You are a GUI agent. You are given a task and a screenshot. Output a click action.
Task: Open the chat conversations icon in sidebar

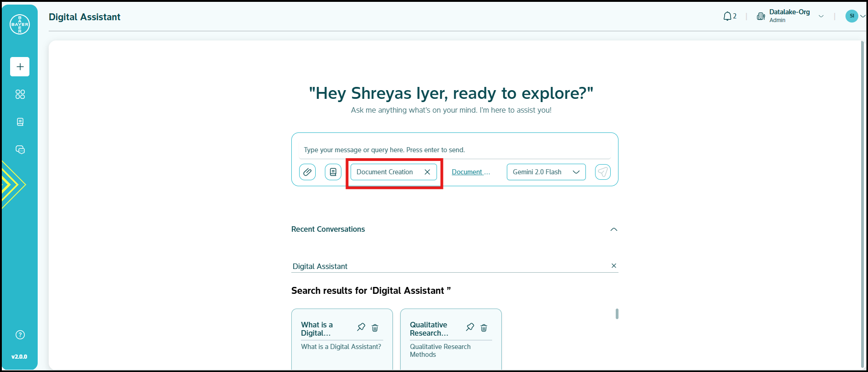[x=20, y=149]
